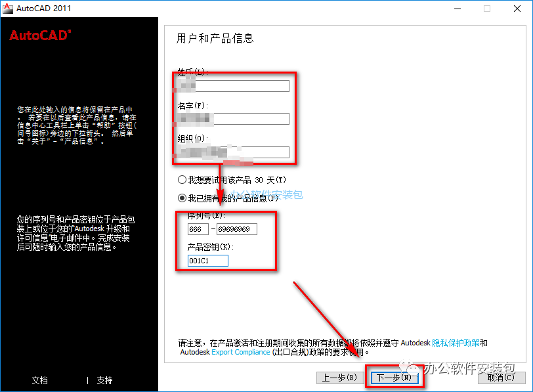Minimize the installer window
This screenshot has height=392, width=533.
click(x=458, y=9)
